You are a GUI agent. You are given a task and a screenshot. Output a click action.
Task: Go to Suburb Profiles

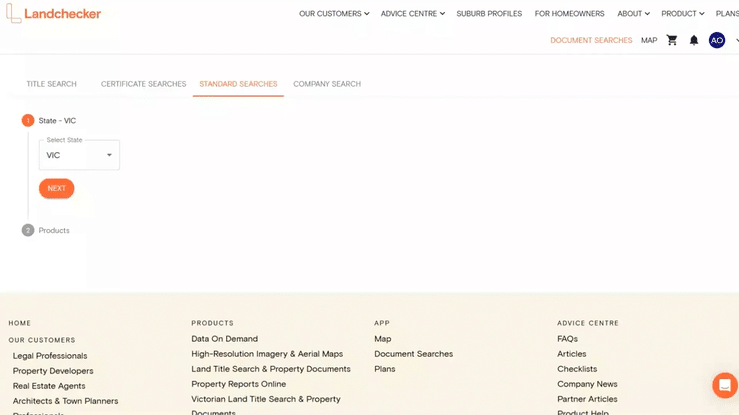(x=489, y=14)
